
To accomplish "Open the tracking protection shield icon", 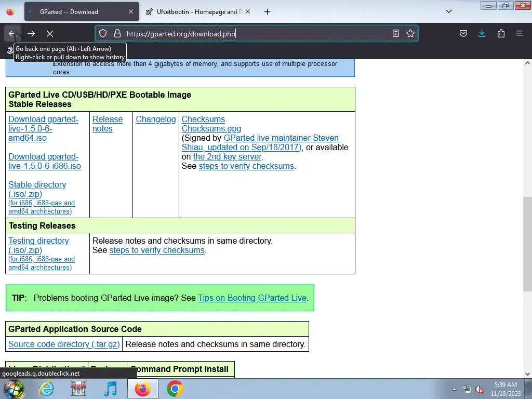I will (x=103, y=33).
